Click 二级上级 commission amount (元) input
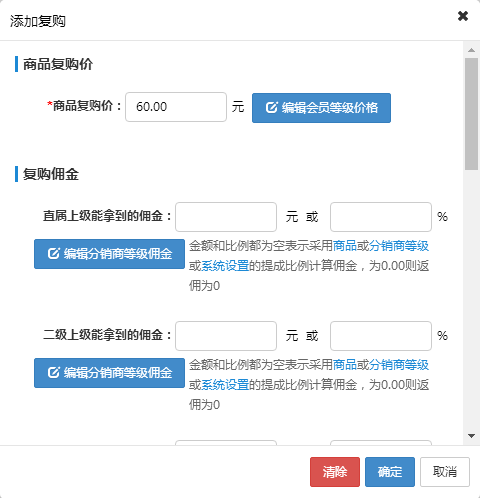The height and width of the screenshot is (498, 480). (x=226, y=336)
